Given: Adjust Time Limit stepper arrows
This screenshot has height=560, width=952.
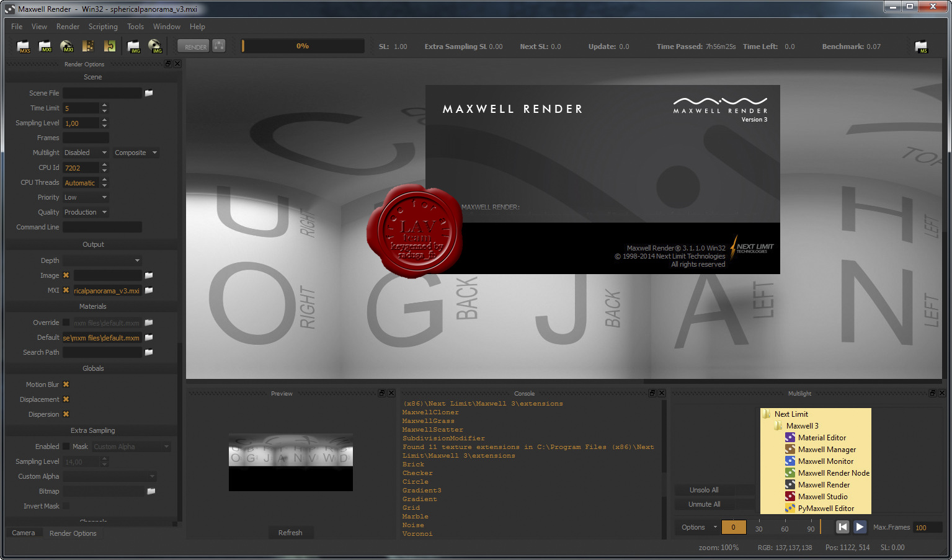Looking at the screenshot, I should click(x=104, y=108).
